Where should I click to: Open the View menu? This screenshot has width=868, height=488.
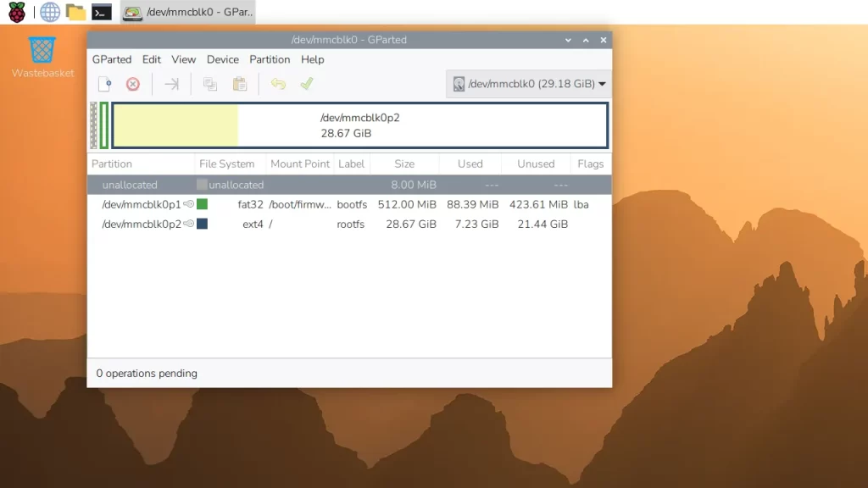click(x=184, y=59)
